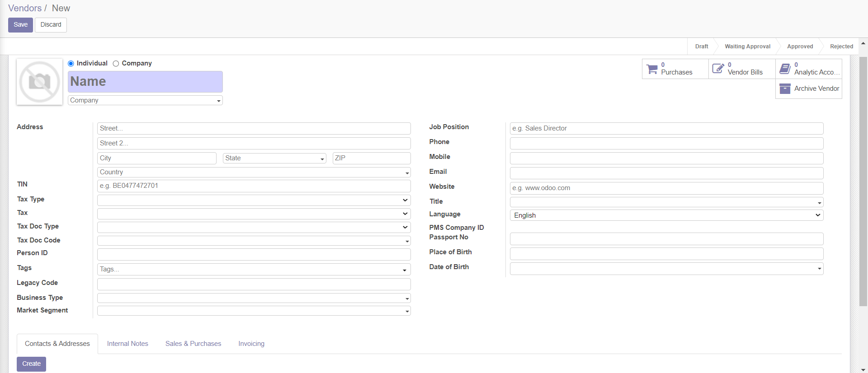Expand the Tax dropdown
This screenshot has width=868, height=373.
[254, 214]
